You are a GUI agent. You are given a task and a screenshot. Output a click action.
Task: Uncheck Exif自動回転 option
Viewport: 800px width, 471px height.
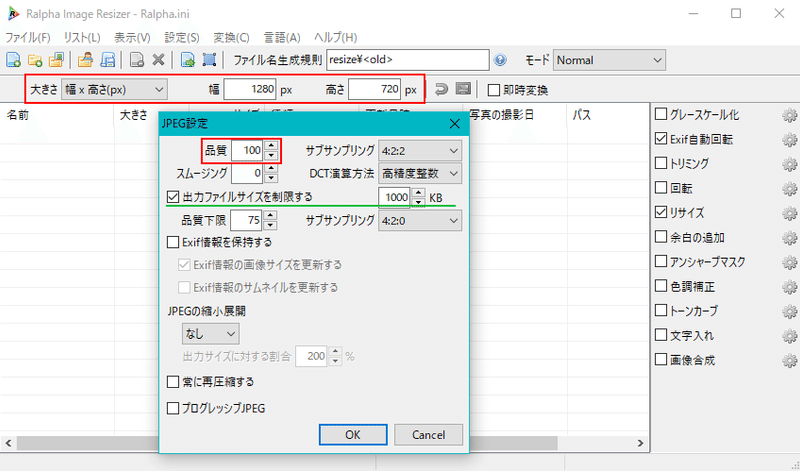pyautogui.click(x=661, y=138)
